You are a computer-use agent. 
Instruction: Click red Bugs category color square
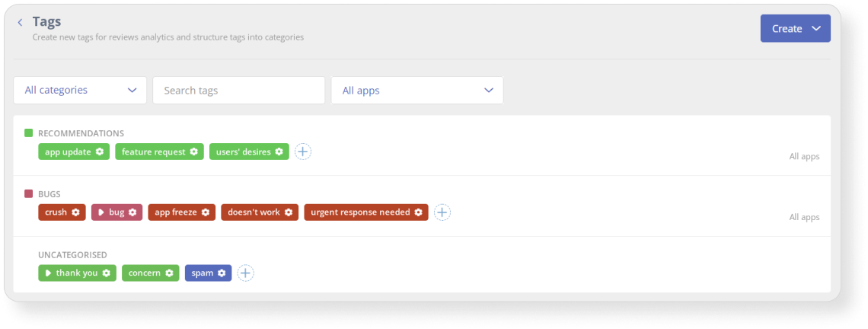pyautogui.click(x=29, y=194)
